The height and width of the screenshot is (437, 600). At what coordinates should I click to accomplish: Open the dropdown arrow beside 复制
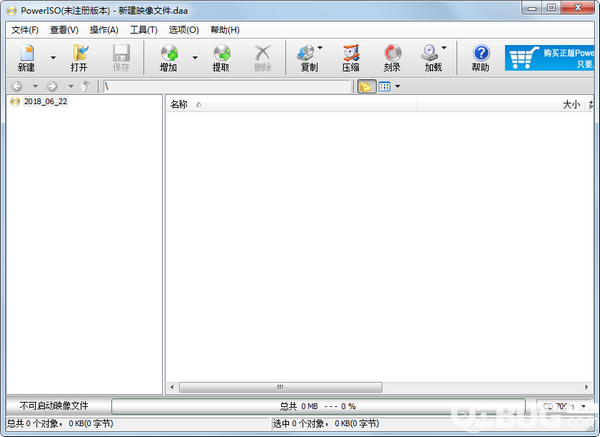[320, 48]
